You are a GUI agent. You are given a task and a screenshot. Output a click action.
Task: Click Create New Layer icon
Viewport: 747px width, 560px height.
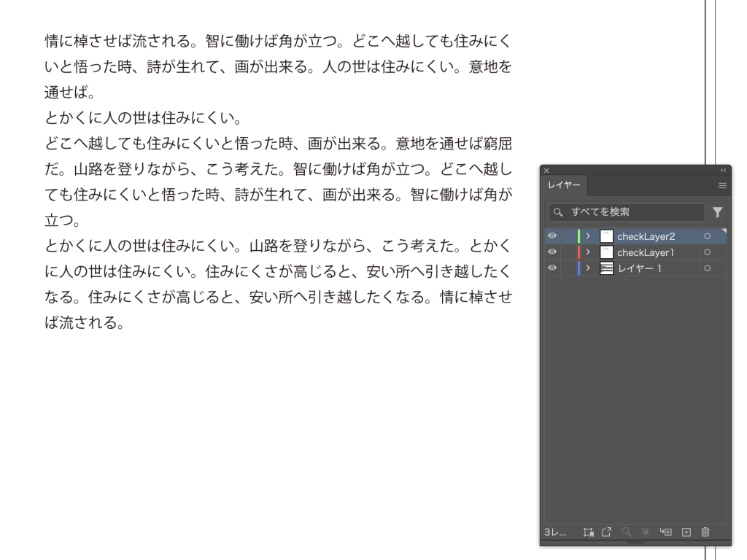point(686,532)
